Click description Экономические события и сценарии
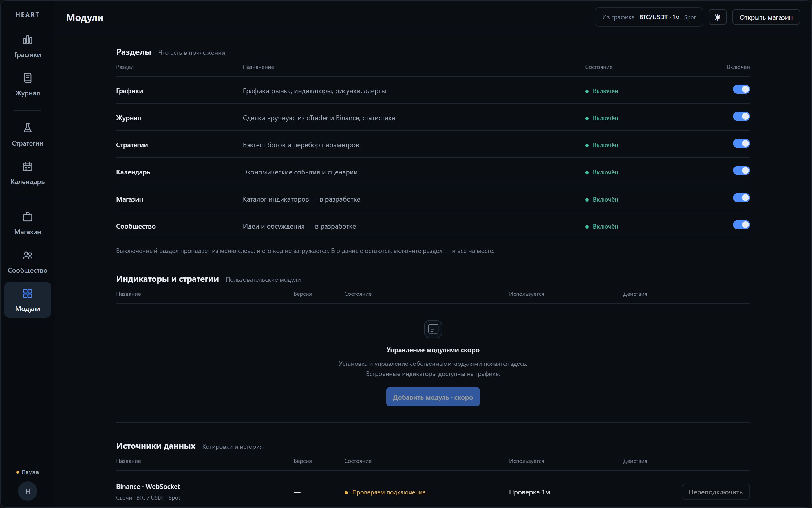 pos(300,172)
